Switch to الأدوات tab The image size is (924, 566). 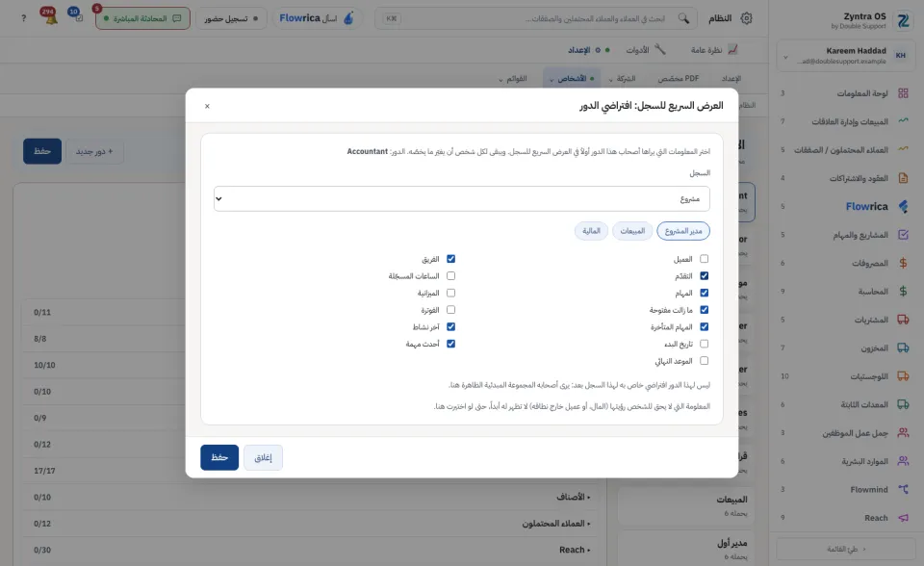645,50
